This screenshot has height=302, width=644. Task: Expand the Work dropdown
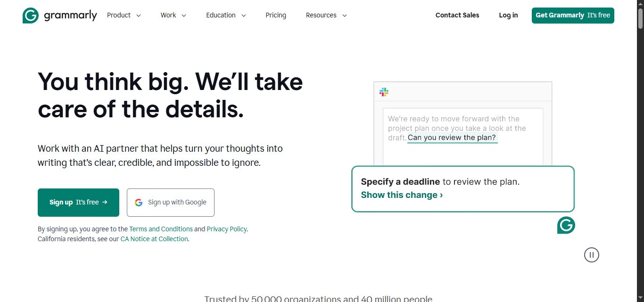[x=173, y=15]
